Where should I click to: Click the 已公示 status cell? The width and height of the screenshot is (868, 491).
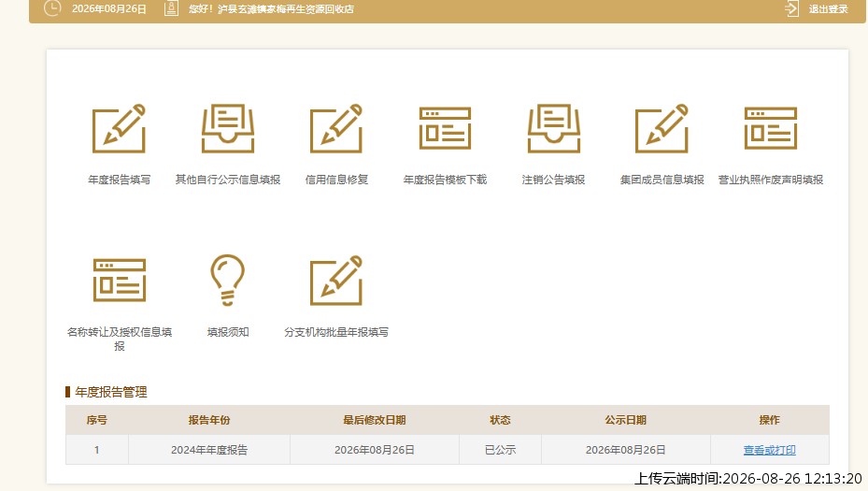501,450
